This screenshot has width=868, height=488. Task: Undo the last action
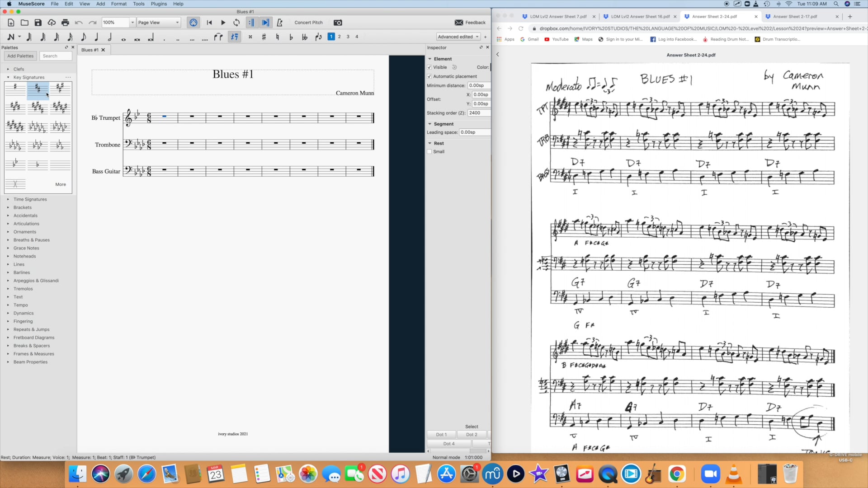pyautogui.click(x=79, y=23)
